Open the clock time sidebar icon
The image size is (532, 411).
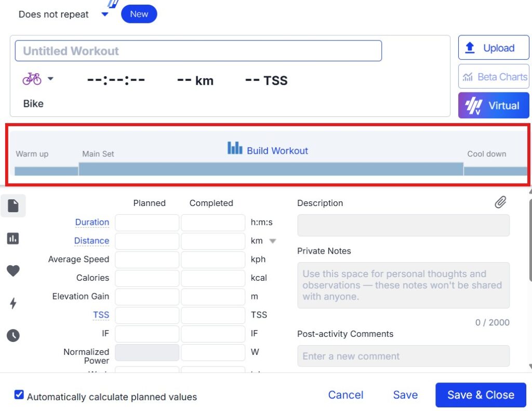tap(13, 335)
